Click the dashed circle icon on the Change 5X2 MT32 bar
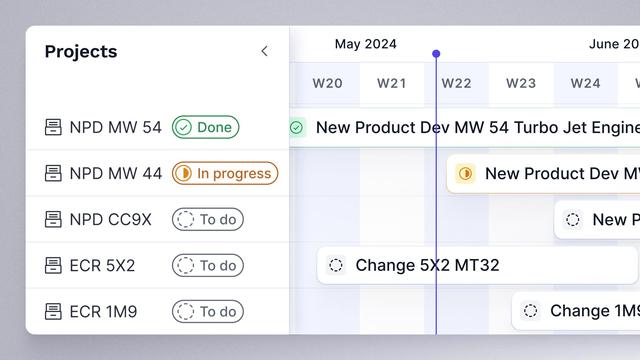 point(336,265)
